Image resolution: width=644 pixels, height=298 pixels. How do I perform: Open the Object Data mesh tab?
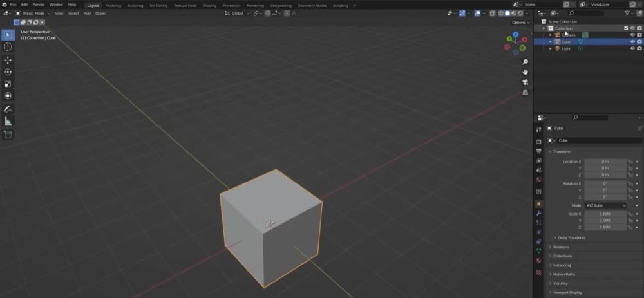539,251
